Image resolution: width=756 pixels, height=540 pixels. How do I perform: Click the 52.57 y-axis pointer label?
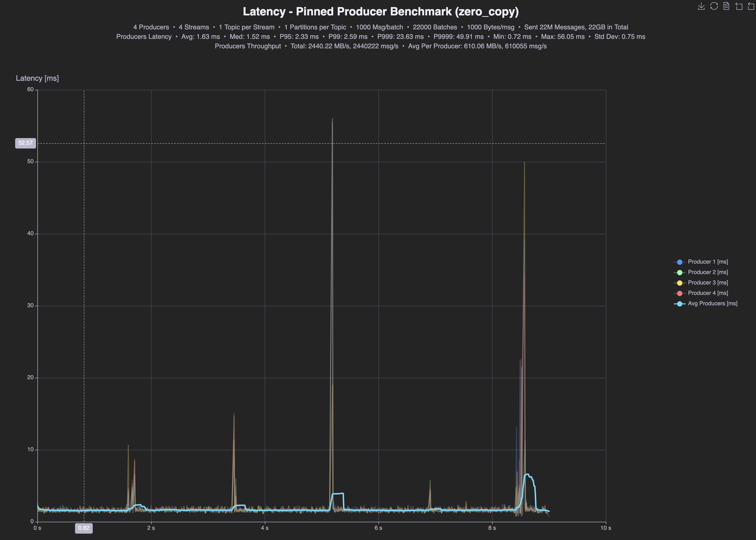[26, 143]
